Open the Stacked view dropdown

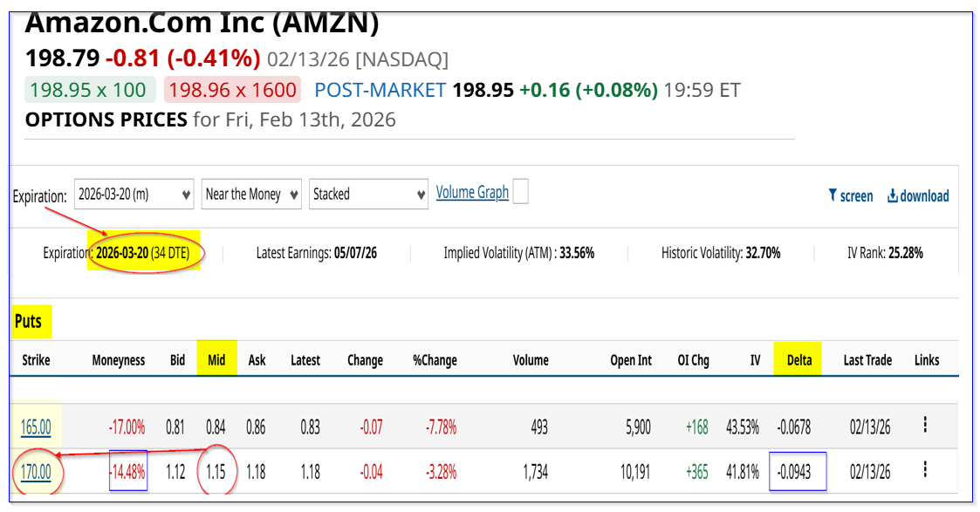click(x=367, y=194)
